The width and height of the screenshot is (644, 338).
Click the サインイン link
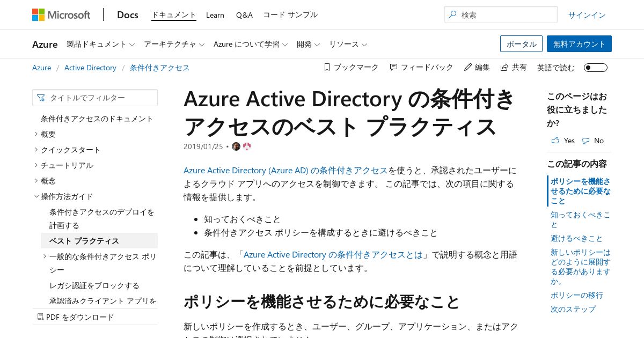click(x=587, y=15)
